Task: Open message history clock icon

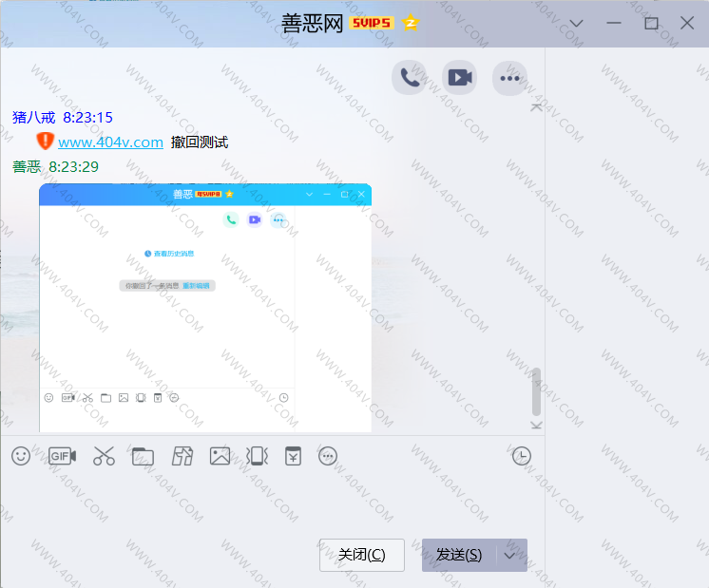Action: click(x=522, y=456)
